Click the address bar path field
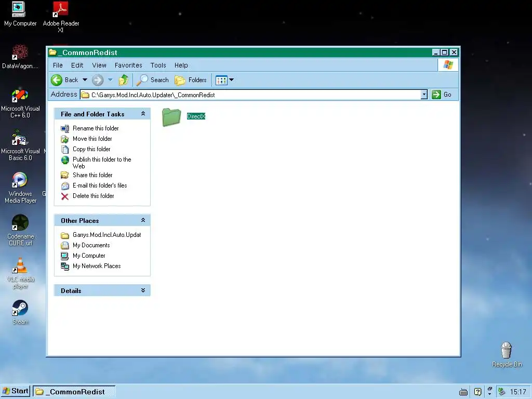Viewport: 532px width, 399px height. click(x=250, y=95)
